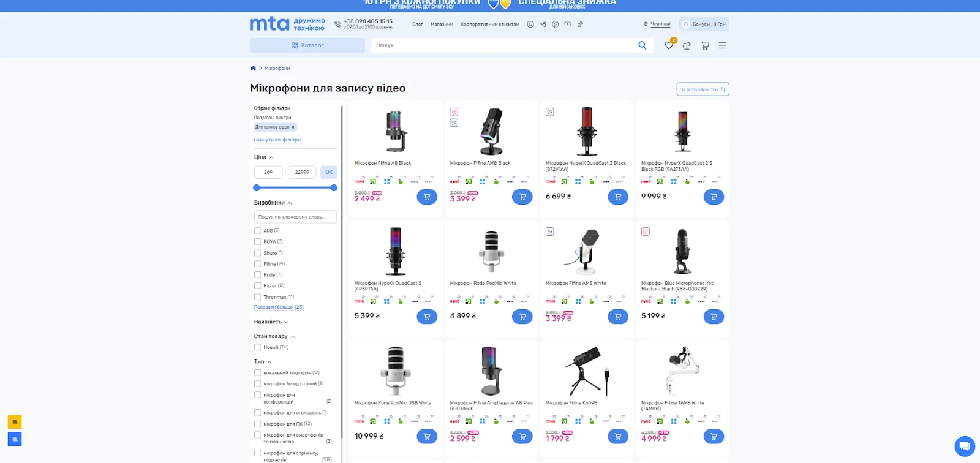980x463 pixels.
Task: Collapse the 'Стан товару' filter section
Action: (274, 336)
